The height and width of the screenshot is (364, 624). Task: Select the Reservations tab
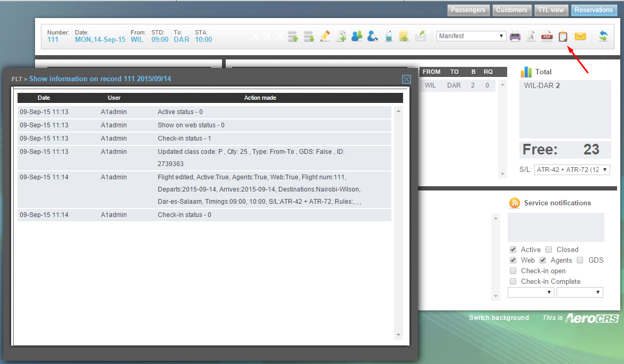pos(593,10)
